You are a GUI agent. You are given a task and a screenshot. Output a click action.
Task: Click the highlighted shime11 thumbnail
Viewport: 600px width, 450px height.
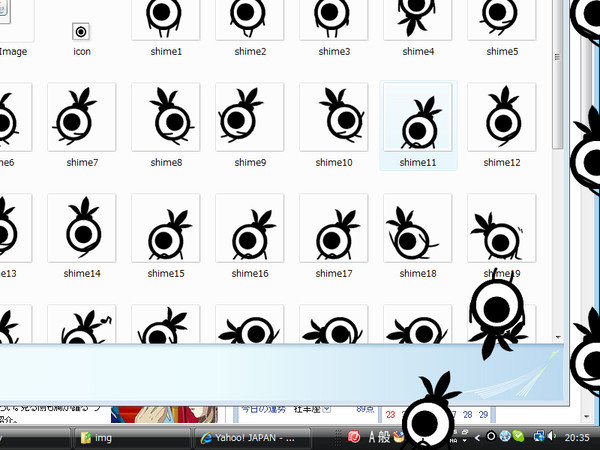coord(417,117)
